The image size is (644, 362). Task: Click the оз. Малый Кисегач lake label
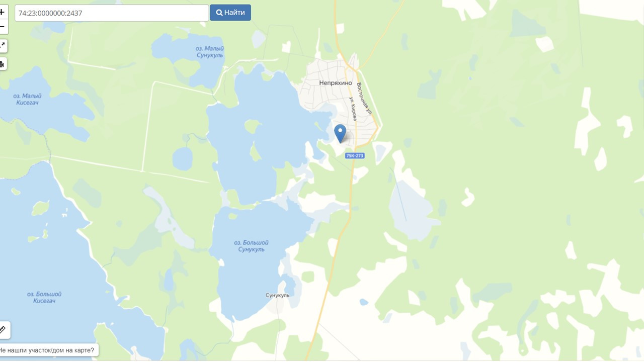pyautogui.click(x=27, y=99)
